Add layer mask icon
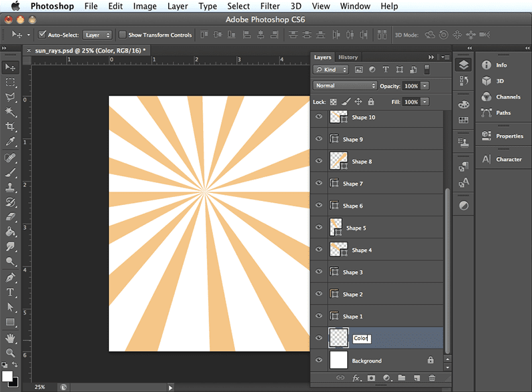This screenshot has width=532, height=392. click(x=372, y=378)
